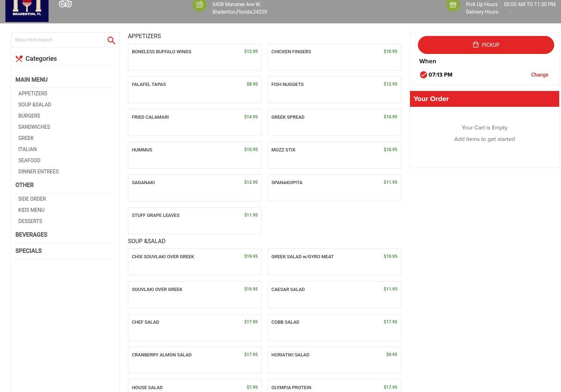Expand the BEVERAGES category section
561x392 pixels.
31,235
